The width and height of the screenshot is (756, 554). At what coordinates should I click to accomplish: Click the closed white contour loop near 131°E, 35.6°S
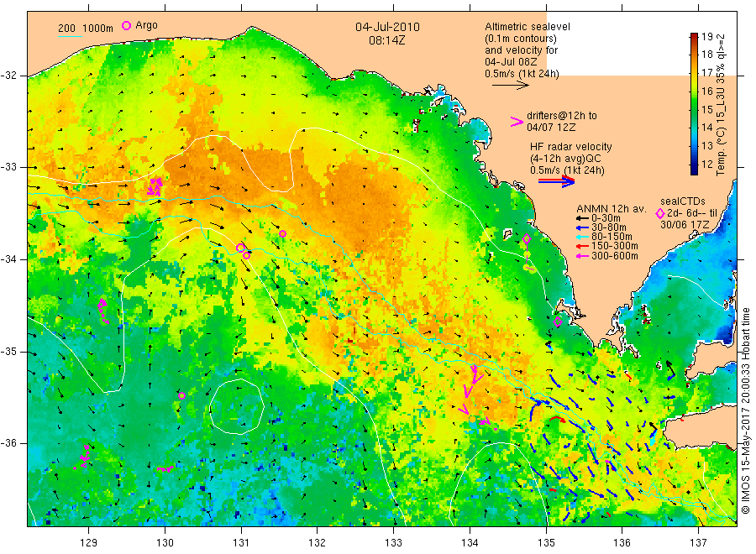pos(237,406)
